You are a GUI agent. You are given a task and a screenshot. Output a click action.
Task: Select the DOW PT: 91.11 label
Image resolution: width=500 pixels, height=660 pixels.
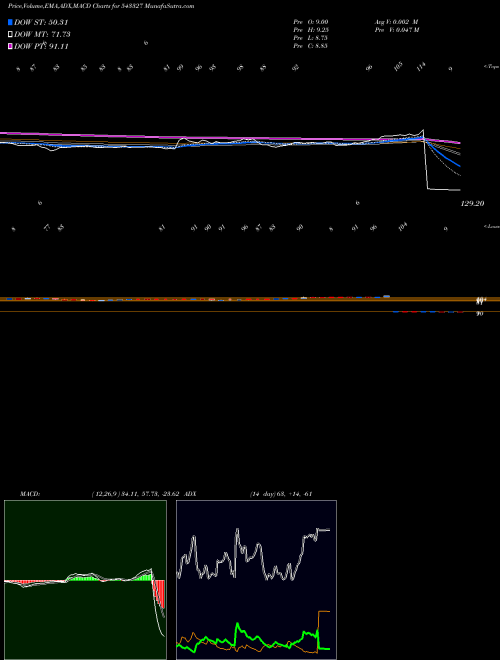pyautogui.click(x=41, y=46)
